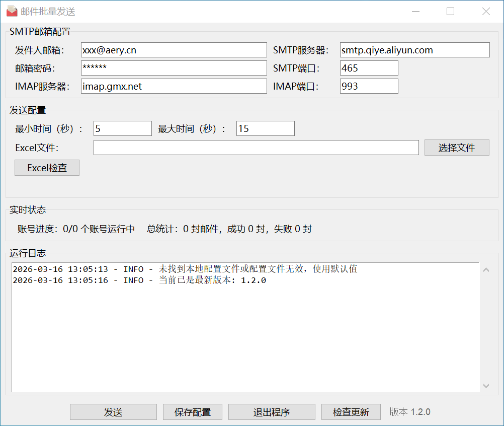Image resolution: width=504 pixels, height=426 pixels.
Task: Select the sender email input showing xxx@aery.cn
Action: coord(174,50)
